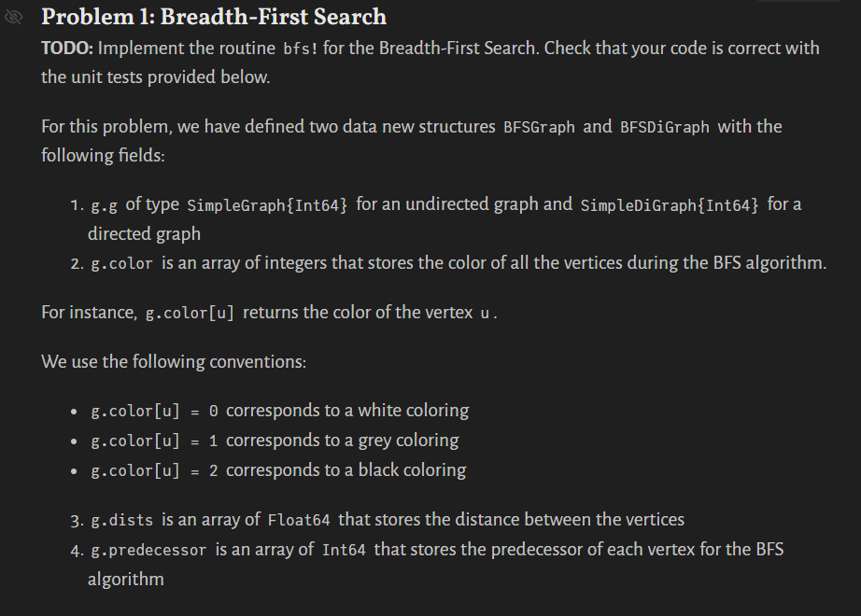Click 'We use the following conventions' text

click(x=173, y=361)
